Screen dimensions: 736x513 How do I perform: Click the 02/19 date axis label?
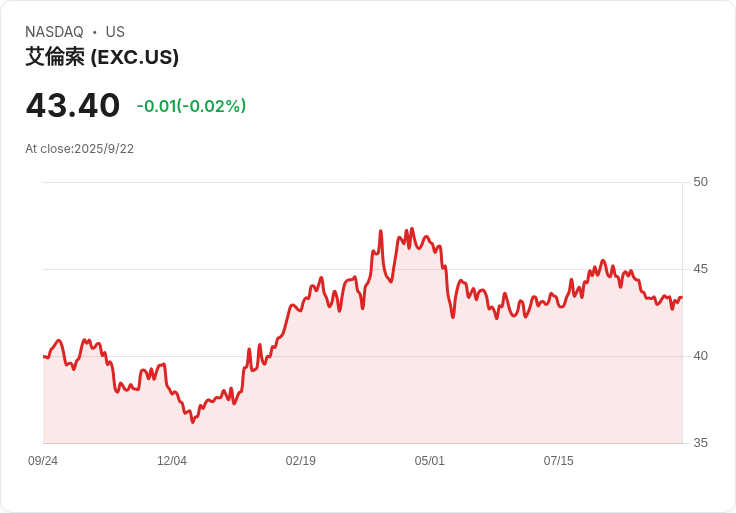tap(300, 461)
